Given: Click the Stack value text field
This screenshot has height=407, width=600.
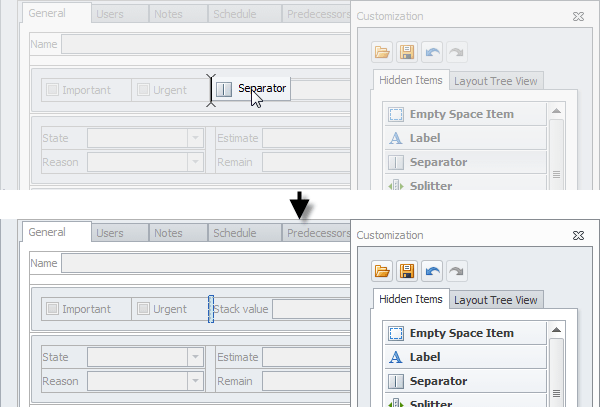Looking at the screenshot, I should [x=310, y=309].
